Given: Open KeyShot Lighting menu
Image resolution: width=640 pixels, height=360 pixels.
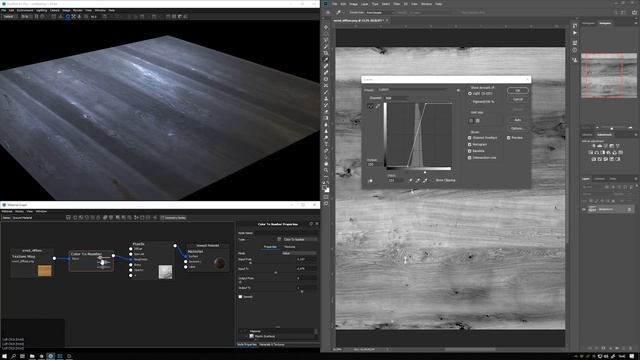Looking at the screenshot, I should (41, 10).
